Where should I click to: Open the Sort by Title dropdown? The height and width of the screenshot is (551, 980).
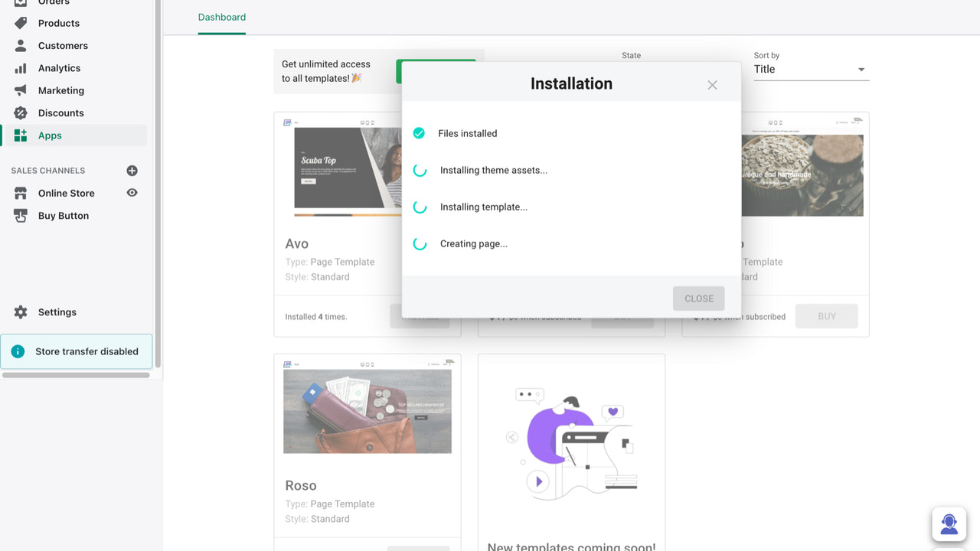click(811, 69)
